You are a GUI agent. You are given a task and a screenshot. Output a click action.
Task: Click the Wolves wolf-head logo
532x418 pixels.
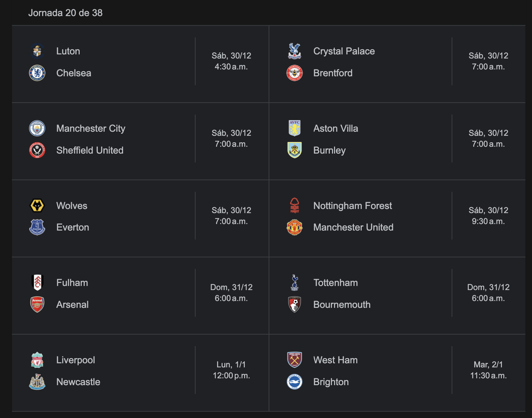point(37,206)
